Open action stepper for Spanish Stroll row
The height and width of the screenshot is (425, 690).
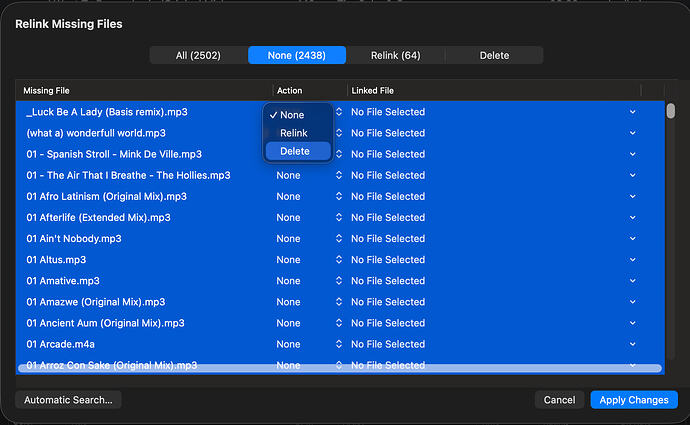pyautogui.click(x=339, y=154)
